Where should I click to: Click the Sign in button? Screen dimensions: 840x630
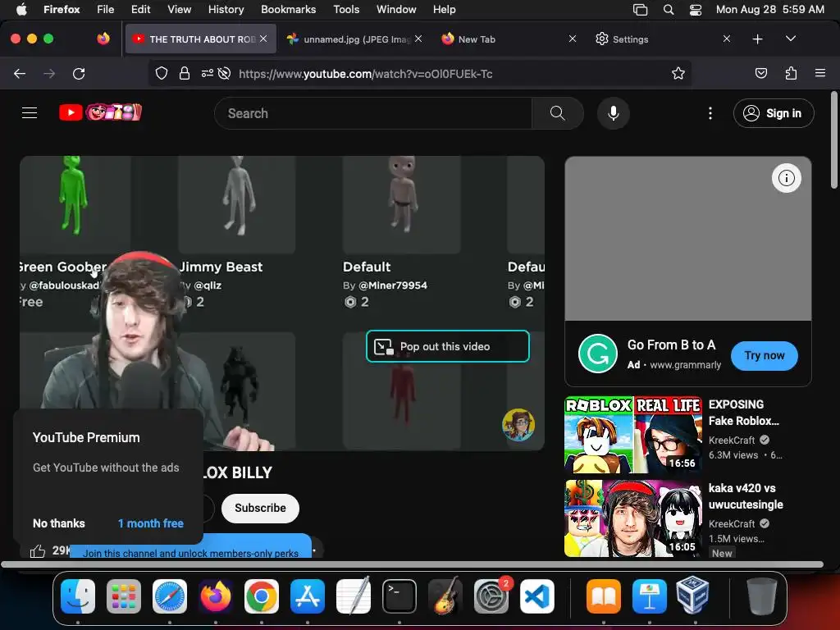pos(774,113)
